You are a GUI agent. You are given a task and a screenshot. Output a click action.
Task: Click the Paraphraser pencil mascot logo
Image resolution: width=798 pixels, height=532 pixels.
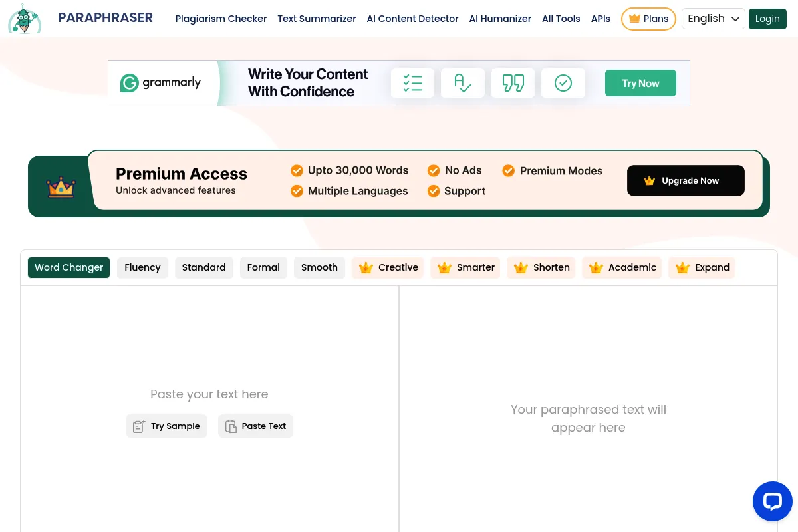tap(25, 19)
